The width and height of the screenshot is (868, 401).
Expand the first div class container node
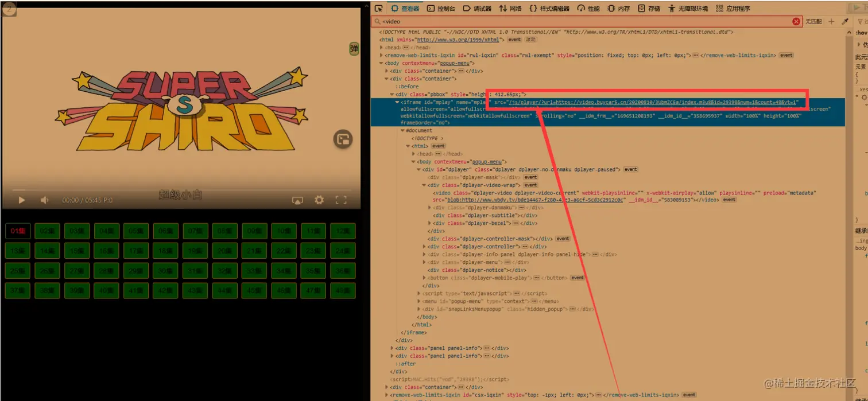point(386,71)
